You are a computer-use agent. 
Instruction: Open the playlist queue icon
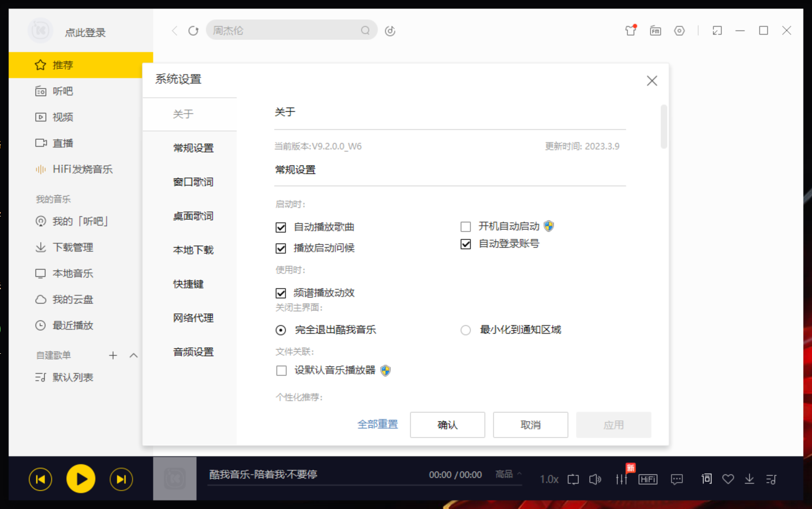[771, 479]
